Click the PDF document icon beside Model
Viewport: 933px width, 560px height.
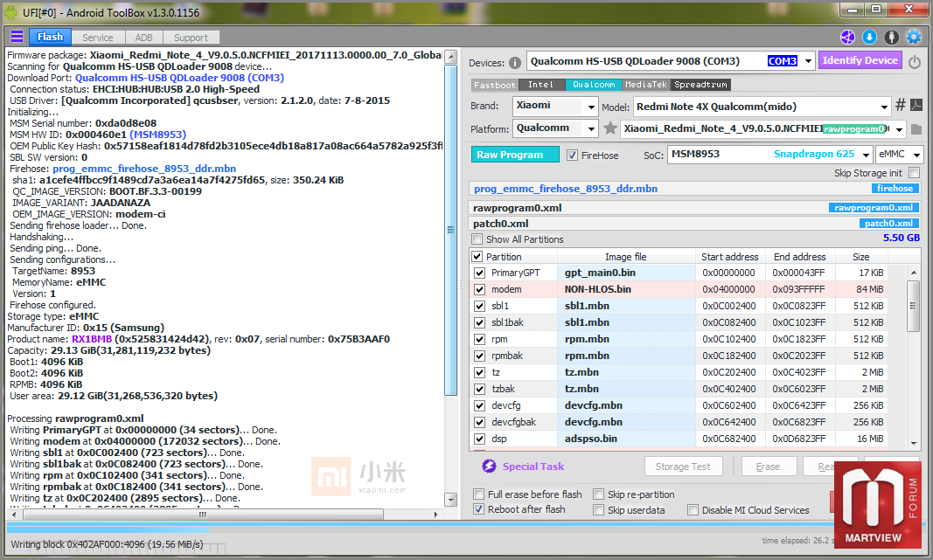pos(916,105)
